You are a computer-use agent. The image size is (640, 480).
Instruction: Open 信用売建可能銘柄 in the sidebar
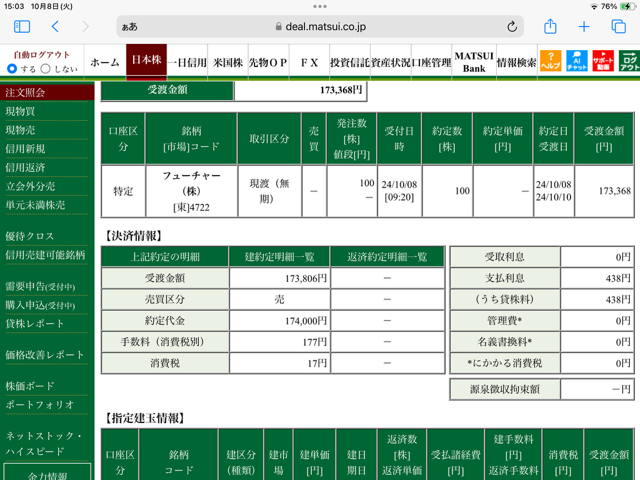(x=45, y=255)
